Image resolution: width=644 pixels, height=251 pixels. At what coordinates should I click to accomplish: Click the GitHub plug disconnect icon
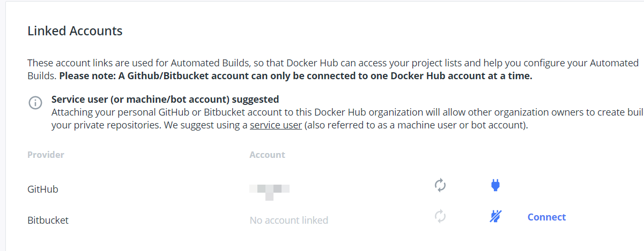pos(495,186)
